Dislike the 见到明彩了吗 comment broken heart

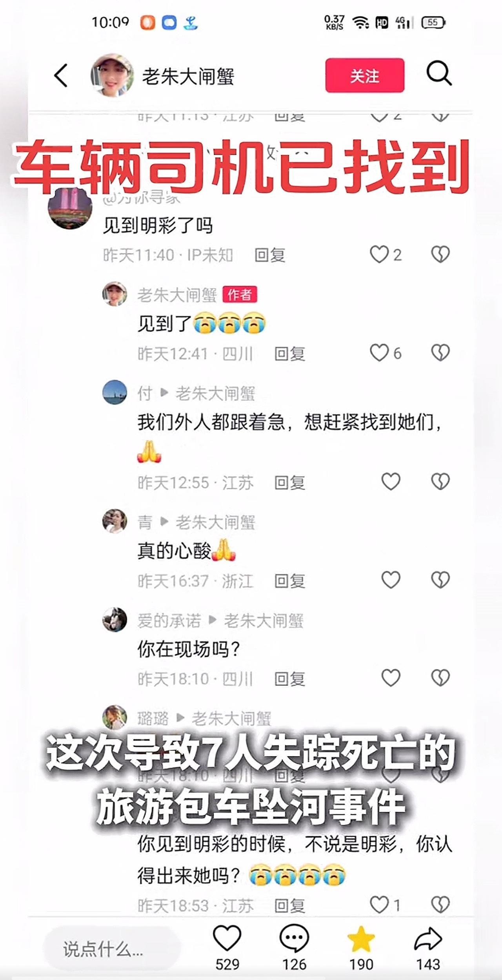tap(440, 254)
